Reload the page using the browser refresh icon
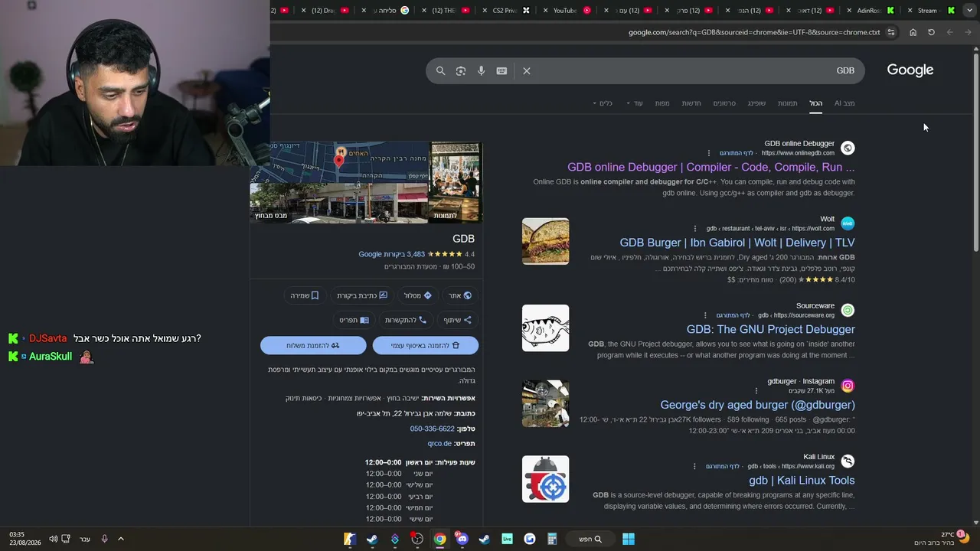Screen dimensions: 980x551 tap(931, 32)
